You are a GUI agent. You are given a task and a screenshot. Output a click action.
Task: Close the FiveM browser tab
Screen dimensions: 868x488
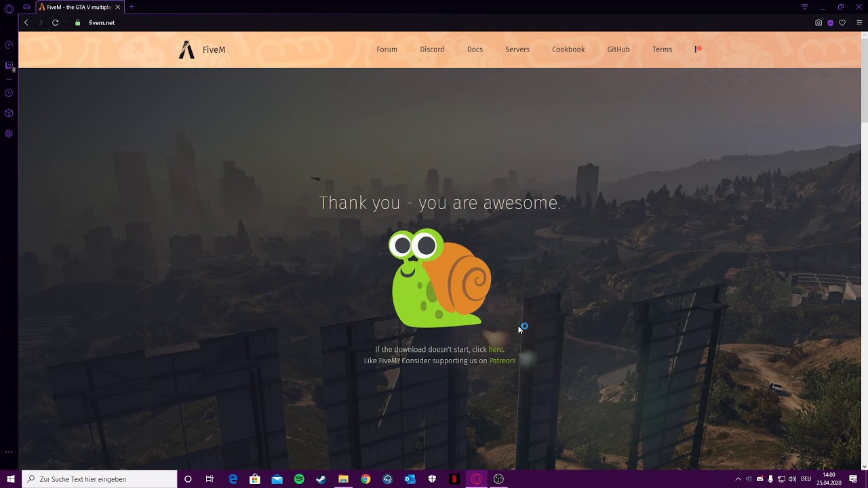click(x=117, y=7)
